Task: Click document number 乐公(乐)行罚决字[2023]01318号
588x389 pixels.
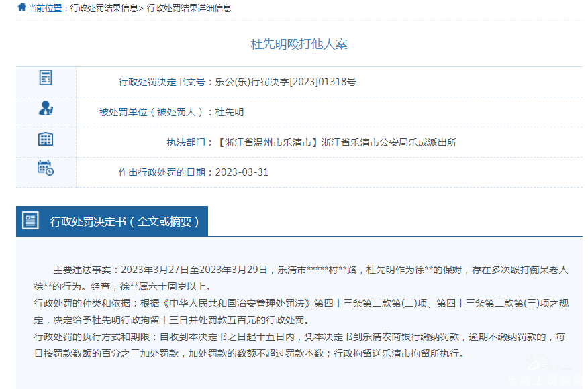Action: [285, 82]
